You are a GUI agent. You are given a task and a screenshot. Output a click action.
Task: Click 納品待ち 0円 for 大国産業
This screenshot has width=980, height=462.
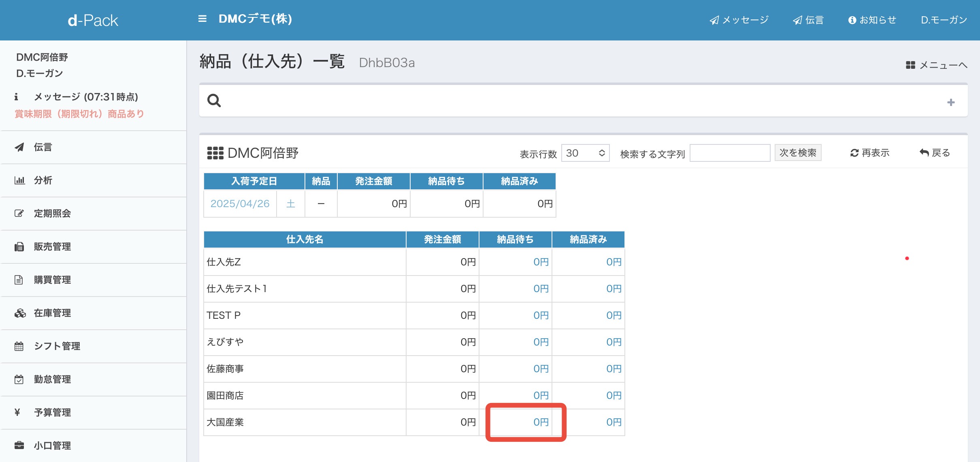(541, 422)
